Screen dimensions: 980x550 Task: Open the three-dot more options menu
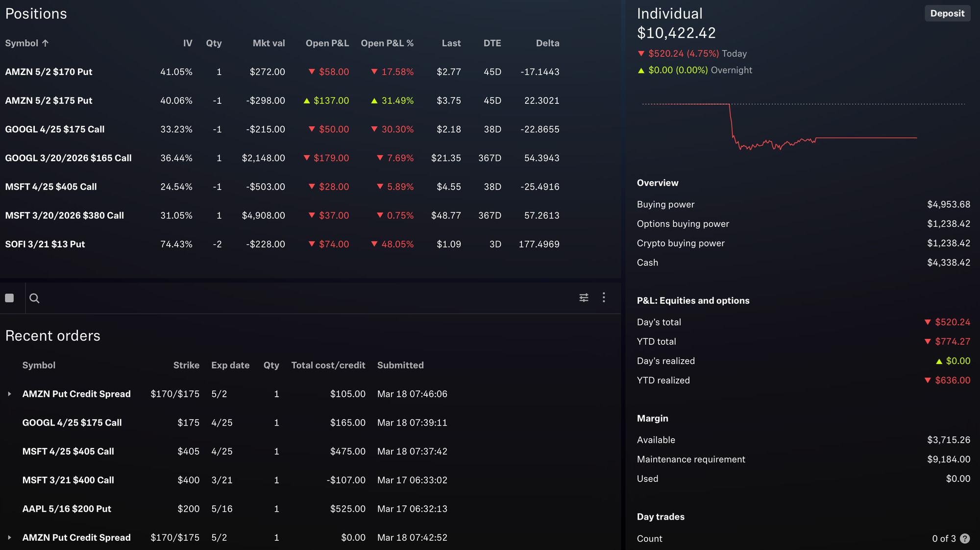click(x=604, y=297)
